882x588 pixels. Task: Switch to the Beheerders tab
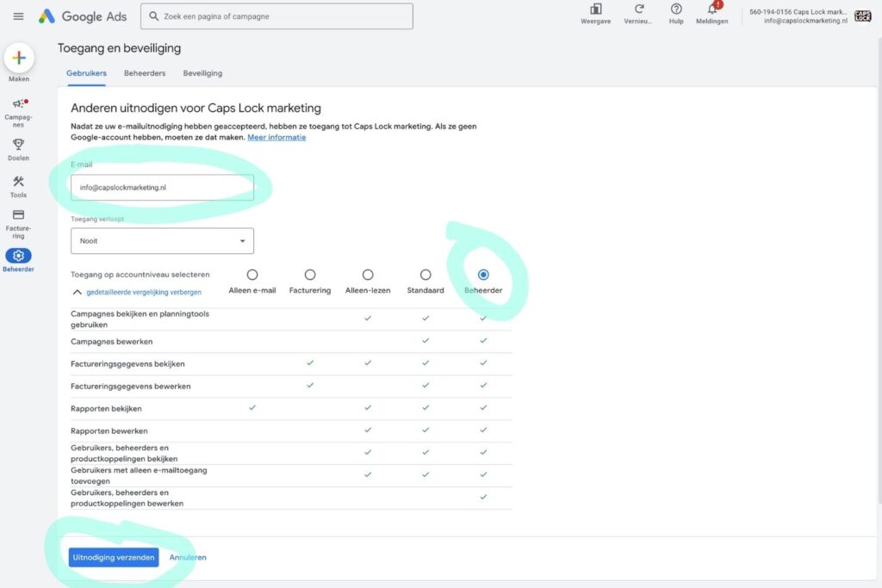(x=145, y=73)
